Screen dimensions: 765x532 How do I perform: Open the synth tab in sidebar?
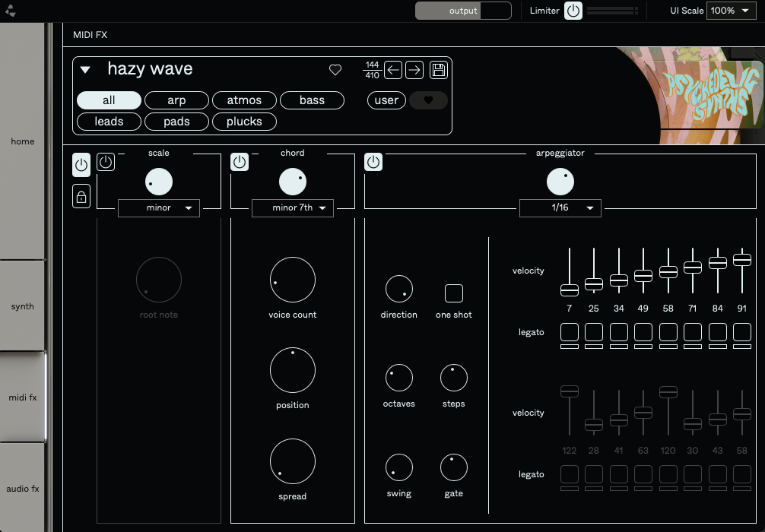tap(23, 306)
